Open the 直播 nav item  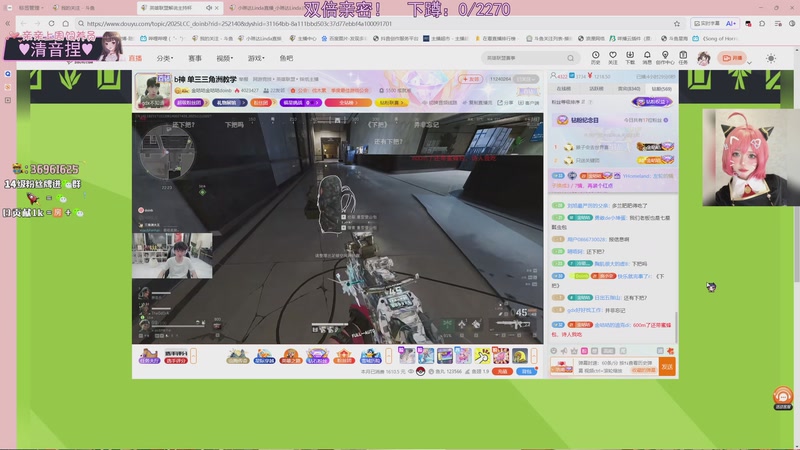tap(135, 58)
